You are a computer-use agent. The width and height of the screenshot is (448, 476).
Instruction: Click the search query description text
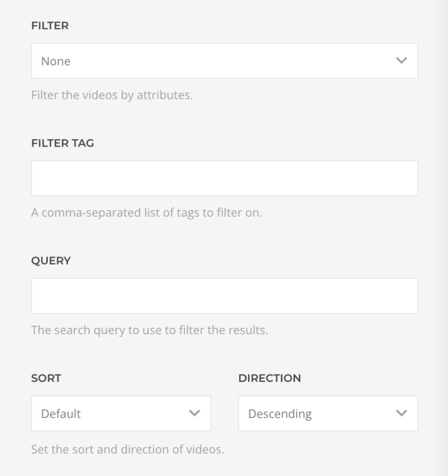coord(149,330)
